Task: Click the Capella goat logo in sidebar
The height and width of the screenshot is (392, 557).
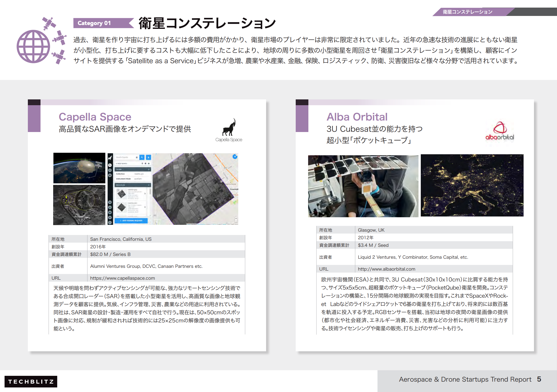Action: [x=110, y=158]
